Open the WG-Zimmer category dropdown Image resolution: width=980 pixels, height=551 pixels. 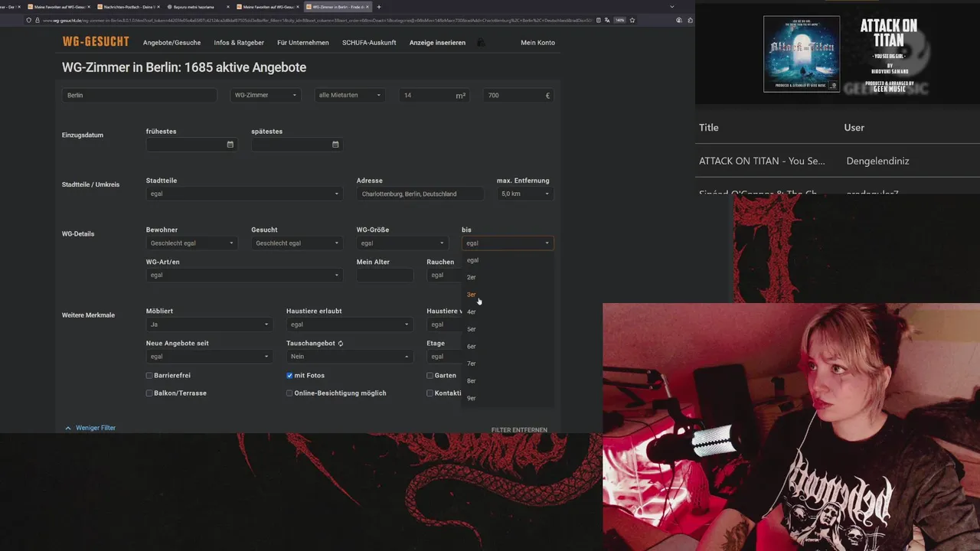[x=266, y=95]
